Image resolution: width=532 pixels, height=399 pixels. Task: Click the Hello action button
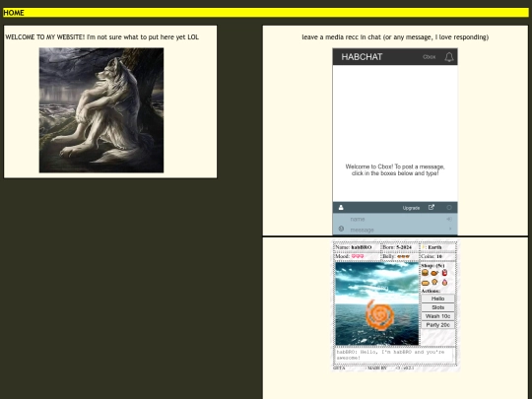[x=437, y=299]
